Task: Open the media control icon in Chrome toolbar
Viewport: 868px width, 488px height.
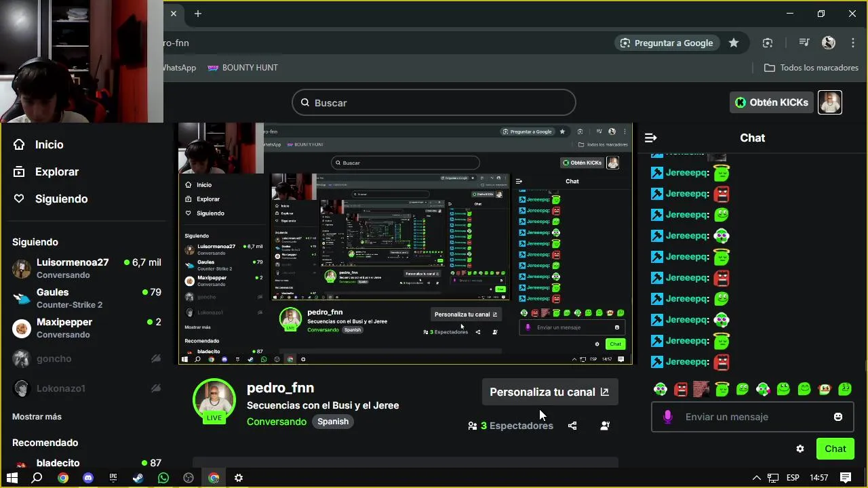Action: 804,43
